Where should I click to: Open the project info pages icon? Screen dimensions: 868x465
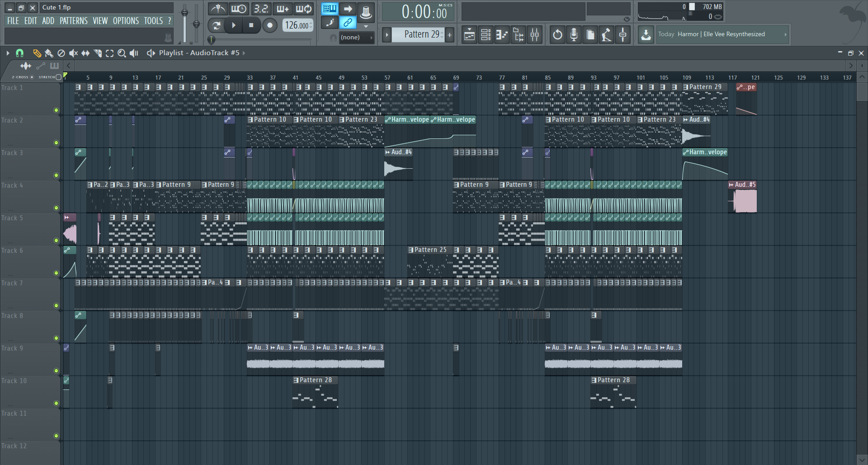590,35
